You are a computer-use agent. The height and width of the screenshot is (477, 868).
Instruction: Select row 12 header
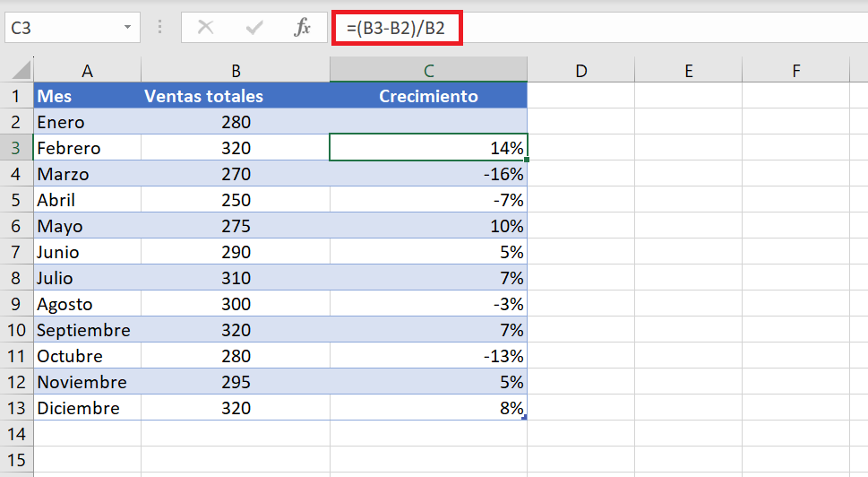[x=16, y=382]
